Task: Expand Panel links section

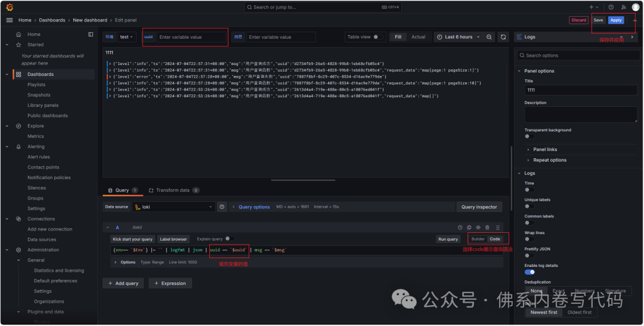Action: click(x=545, y=149)
